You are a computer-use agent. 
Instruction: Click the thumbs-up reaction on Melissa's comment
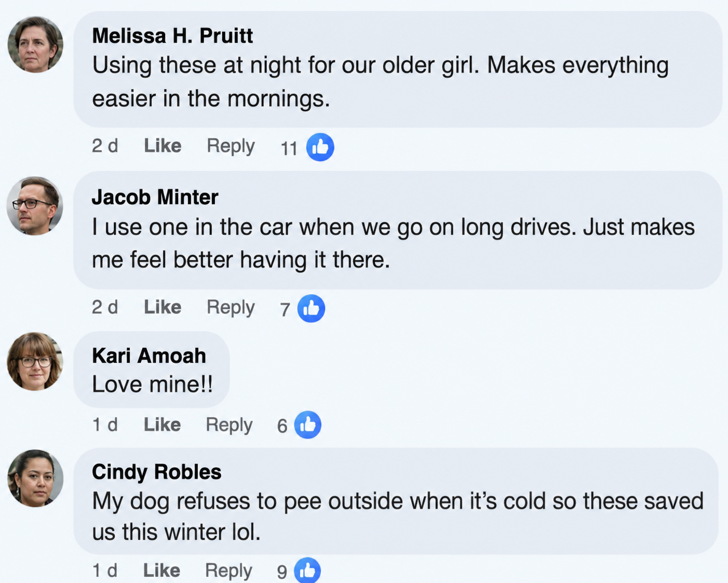tap(320, 147)
